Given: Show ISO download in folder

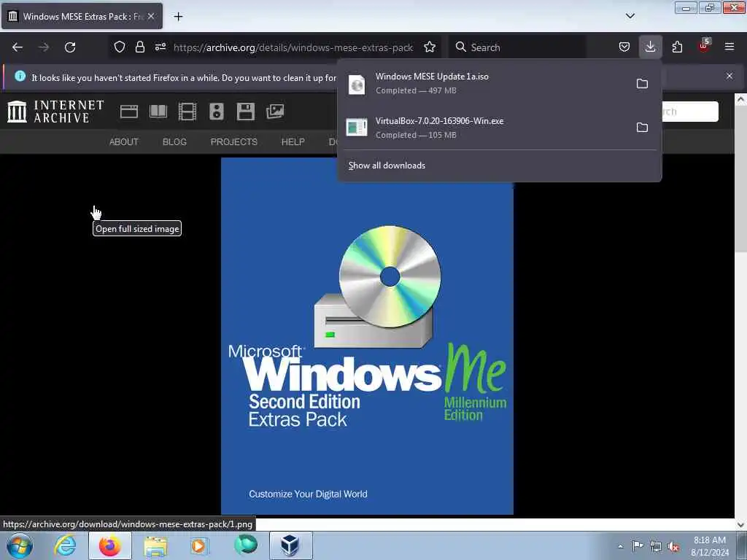Looking at the screenshot, I should point(642,83).
